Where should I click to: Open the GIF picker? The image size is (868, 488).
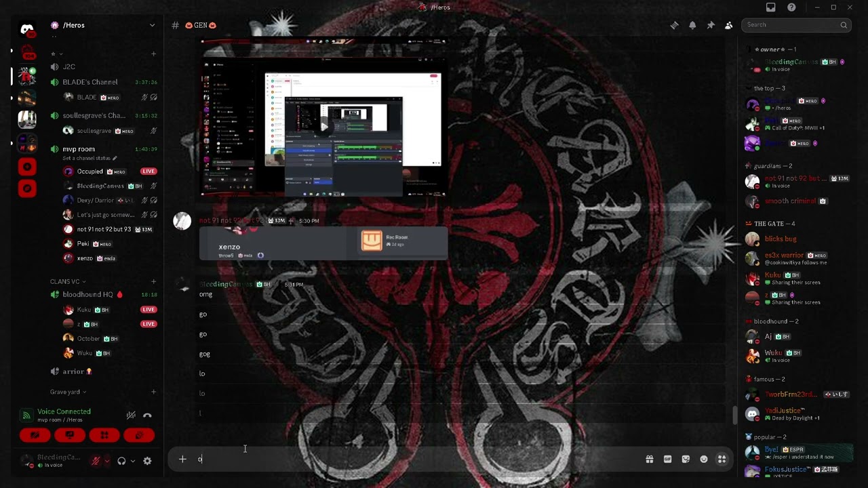[668, 460]
